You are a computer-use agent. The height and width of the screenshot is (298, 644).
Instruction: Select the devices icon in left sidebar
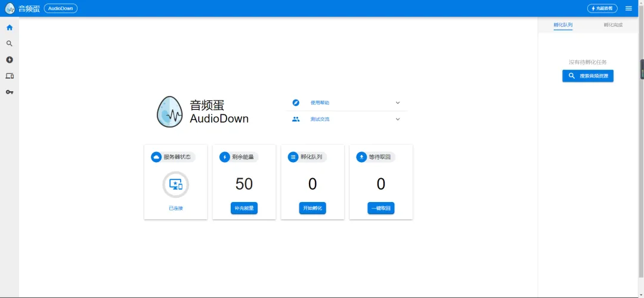coord(10,76)
